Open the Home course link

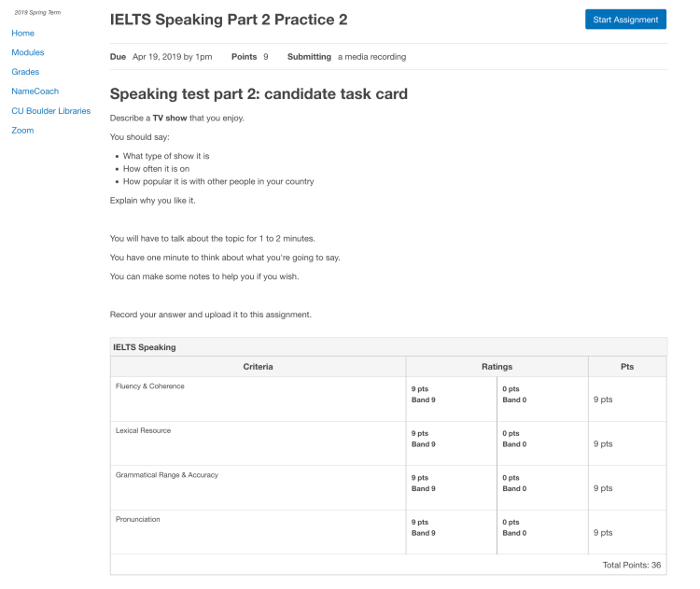22,33
